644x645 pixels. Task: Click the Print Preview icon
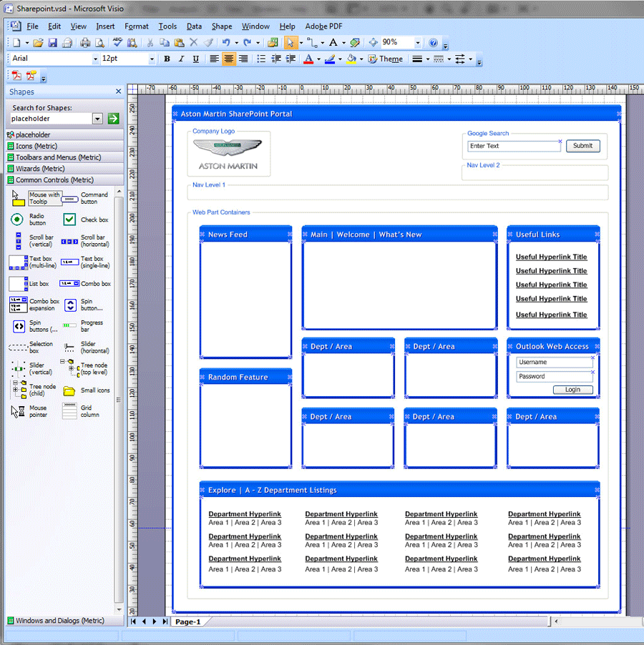(99, 43)
